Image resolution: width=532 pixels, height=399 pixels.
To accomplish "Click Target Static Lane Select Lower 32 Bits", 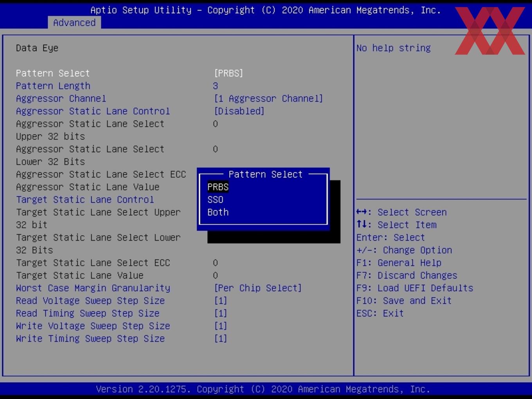I will (x=98, y=244).
